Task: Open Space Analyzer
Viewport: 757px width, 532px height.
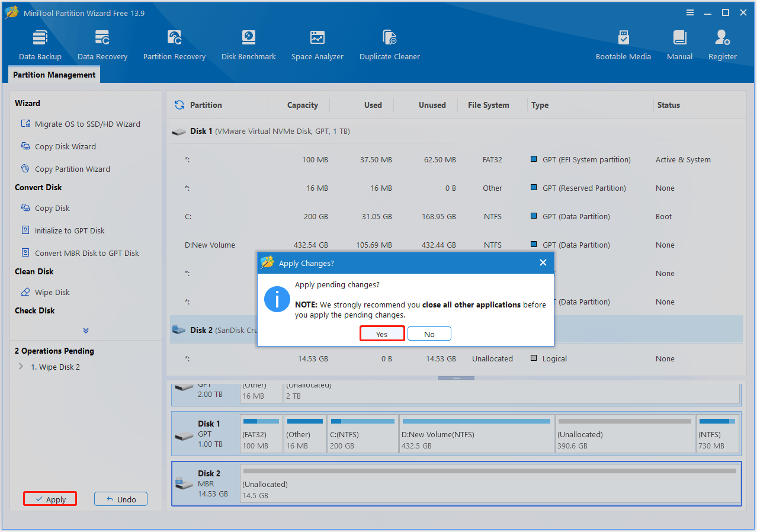Action: coord(317,44)
